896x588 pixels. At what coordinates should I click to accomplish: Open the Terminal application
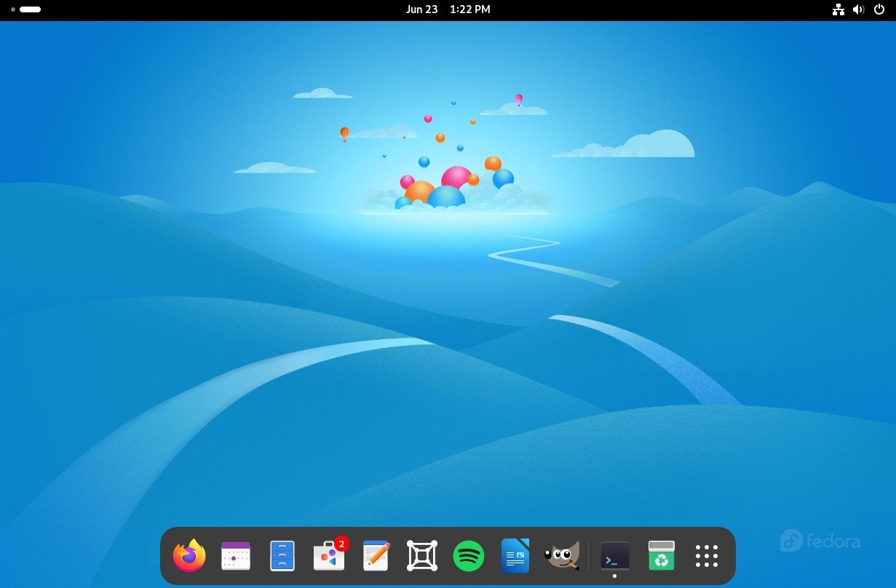[614, 555]
